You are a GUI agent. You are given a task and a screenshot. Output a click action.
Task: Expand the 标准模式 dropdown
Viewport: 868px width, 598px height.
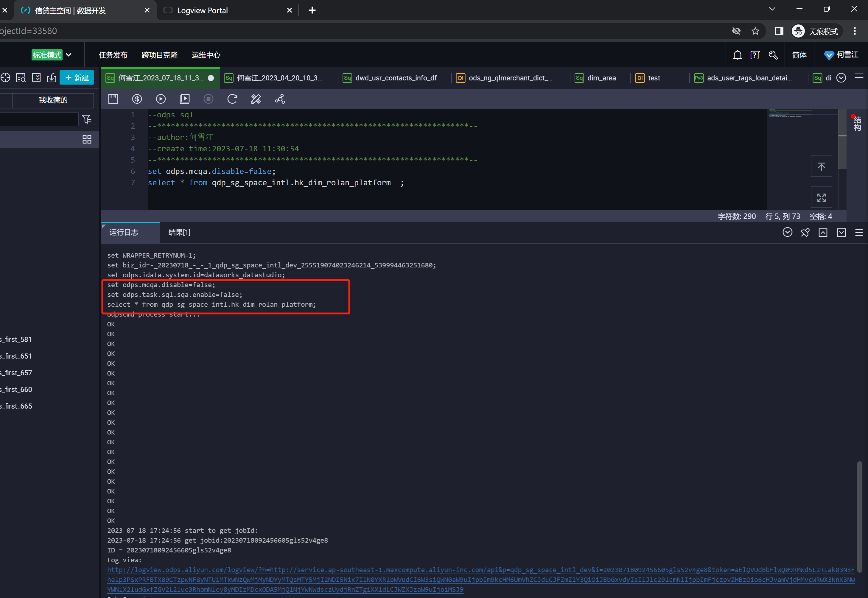pyautogui.click(x=52, y=55)
